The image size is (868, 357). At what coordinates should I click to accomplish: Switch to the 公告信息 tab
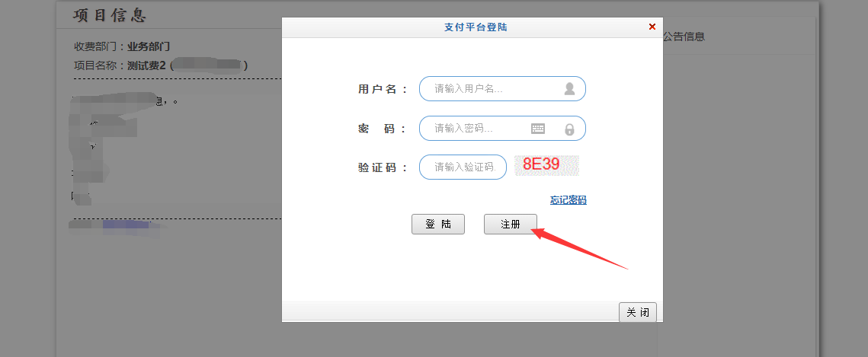coord(684,37)
